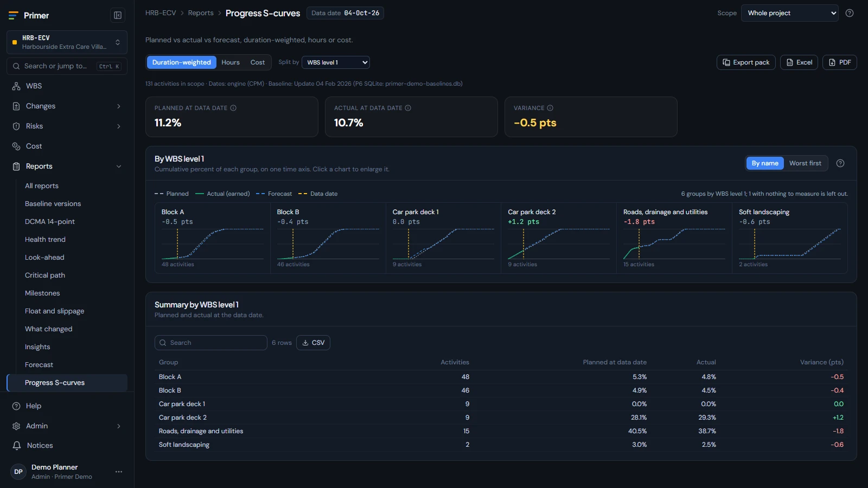Image resolution: width=868 pixels, height=488 pixels.
Task: Open help icon beside Scope selector
Action: tap(850, 13)
